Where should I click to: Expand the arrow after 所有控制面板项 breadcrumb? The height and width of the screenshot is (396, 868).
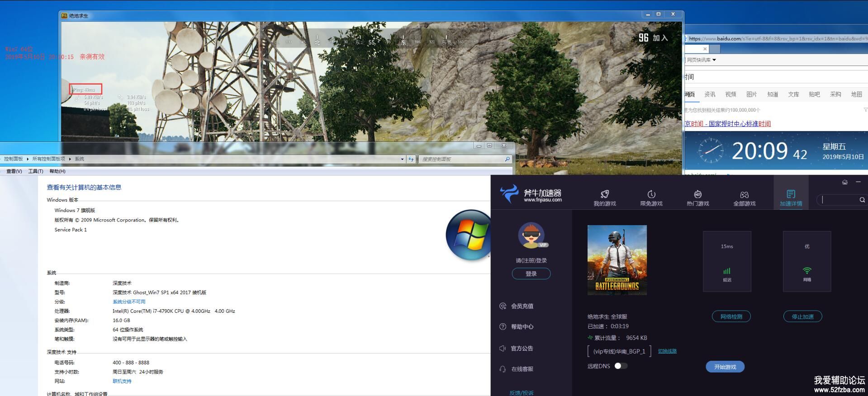[70, 159]
